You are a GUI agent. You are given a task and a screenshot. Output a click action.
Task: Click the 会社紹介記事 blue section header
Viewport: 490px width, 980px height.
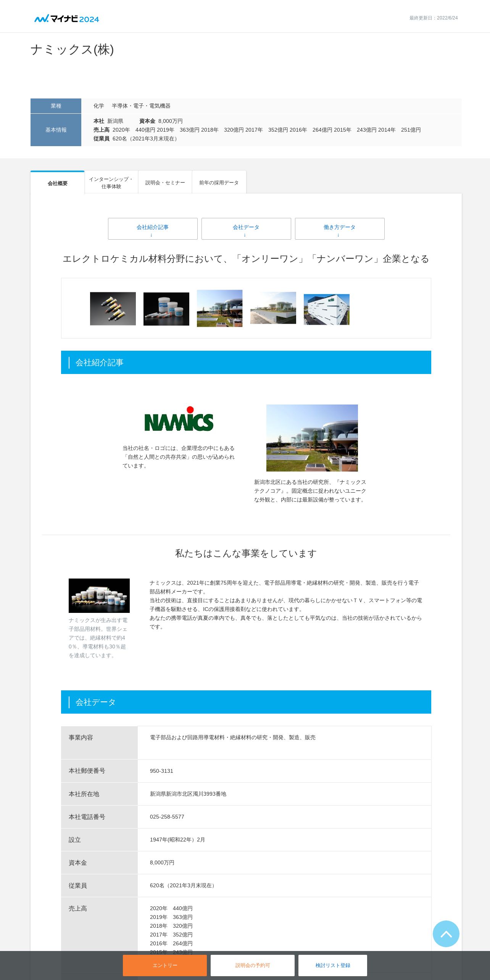246,362
